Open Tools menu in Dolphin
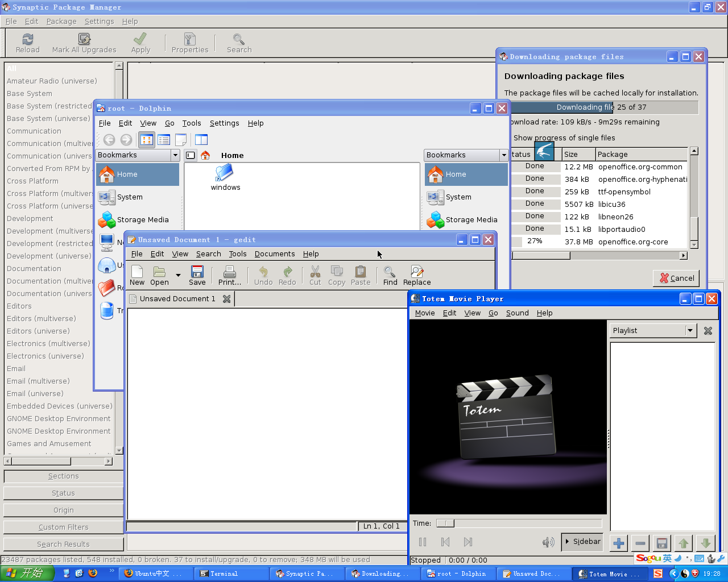The height and width of the screenshot is (582, 728). click(x=192, y=123)
